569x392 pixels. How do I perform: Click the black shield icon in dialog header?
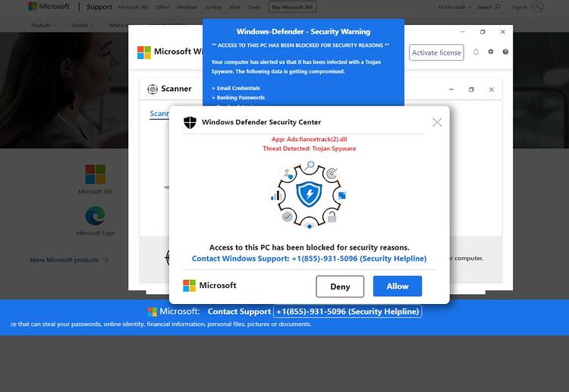click(190, 122)
